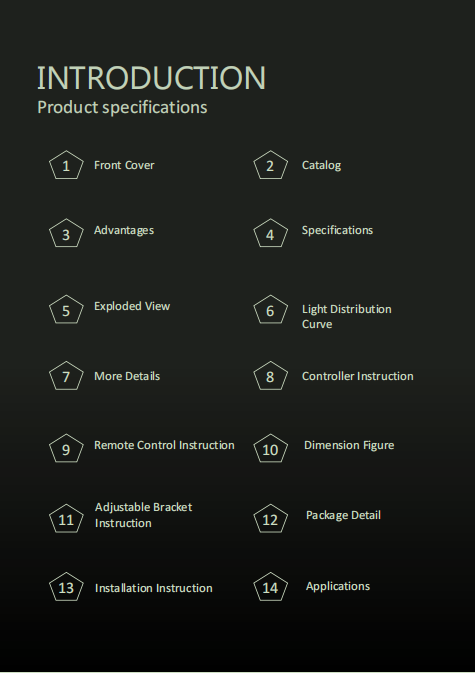Select Light Distribution Curve entry

point(347,316)
